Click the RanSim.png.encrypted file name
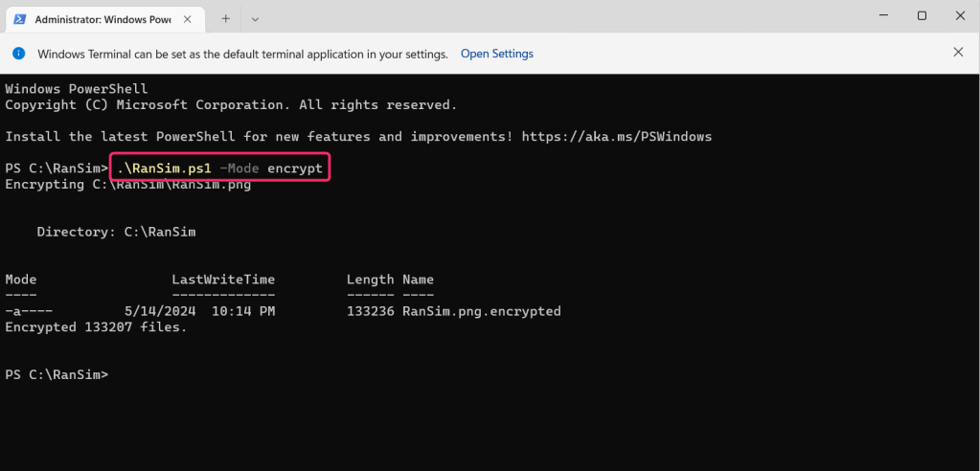Screen dimensions: 980x471 click(x=481, y=311)
